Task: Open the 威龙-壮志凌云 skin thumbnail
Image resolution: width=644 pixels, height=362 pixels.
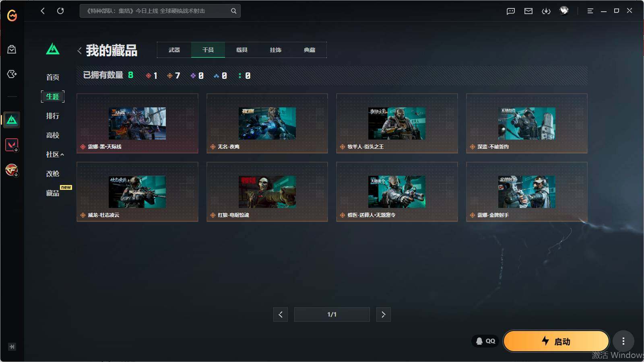Action: (x=137, y=192)
